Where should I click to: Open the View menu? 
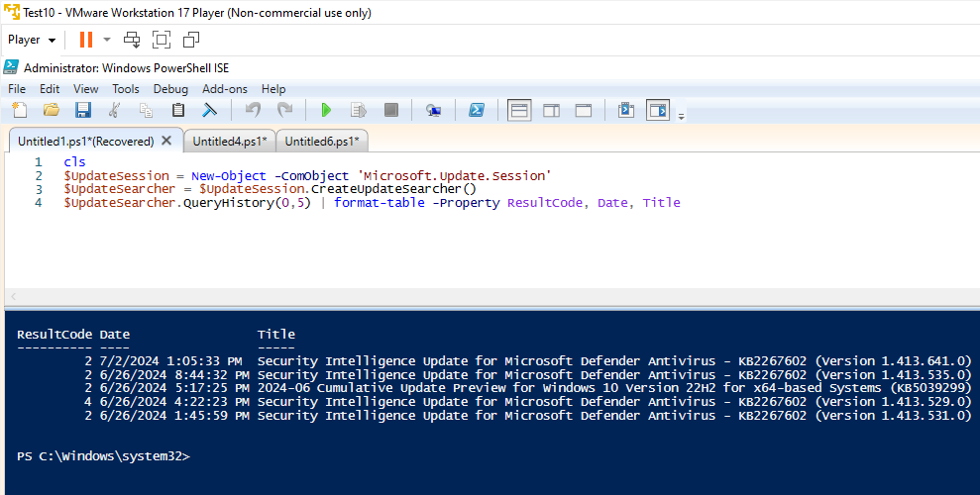pos(85,89)
